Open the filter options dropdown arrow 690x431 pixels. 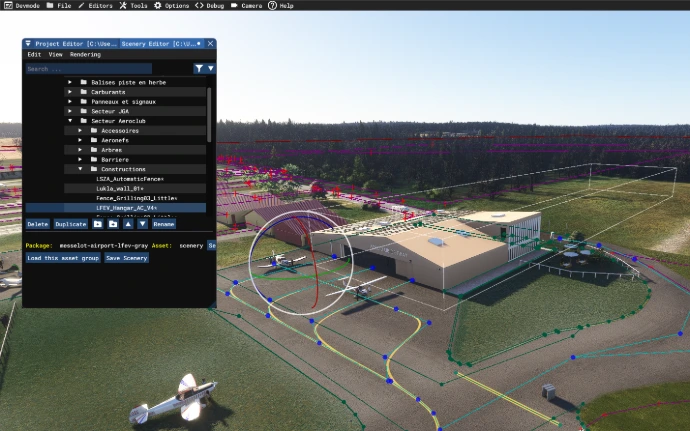click(210, 69)
